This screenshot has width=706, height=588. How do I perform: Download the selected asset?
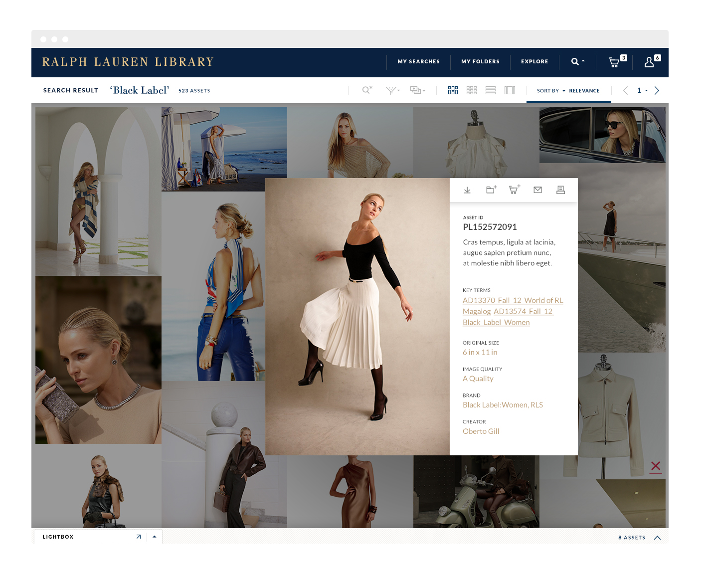[467, 190]
